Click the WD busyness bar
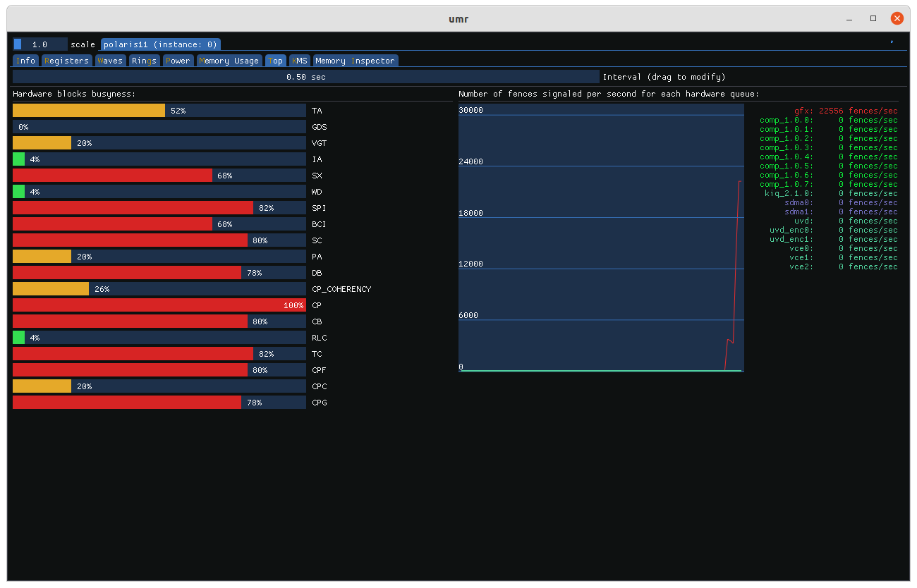Viewport: 917px width, 588px height. coord(159,192)
